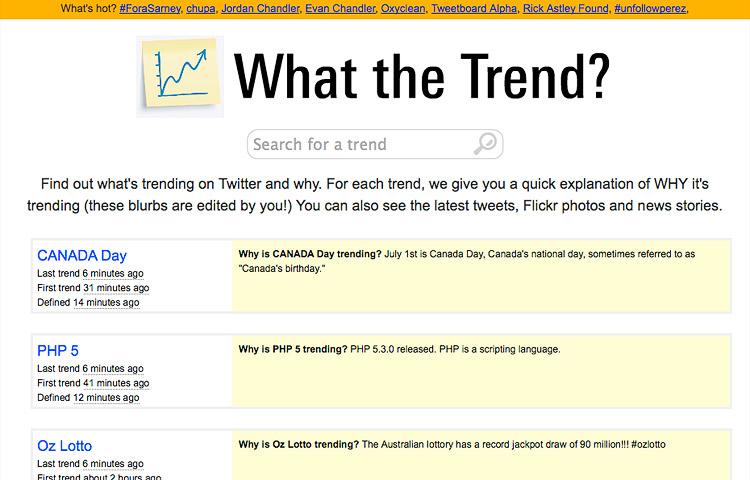The width and height of the screenshot is (750, 480).
Task: Open the PHP 5 trend page
Action: 58,350
